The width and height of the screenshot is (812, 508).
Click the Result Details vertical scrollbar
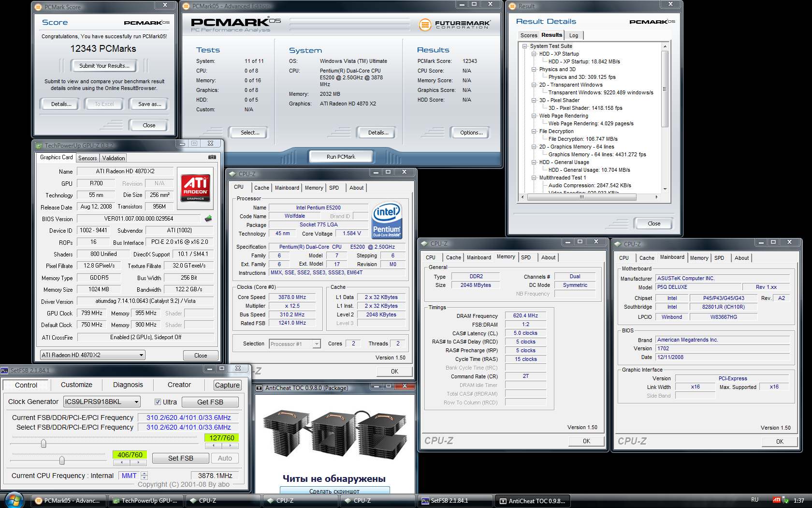pos(665,118)
